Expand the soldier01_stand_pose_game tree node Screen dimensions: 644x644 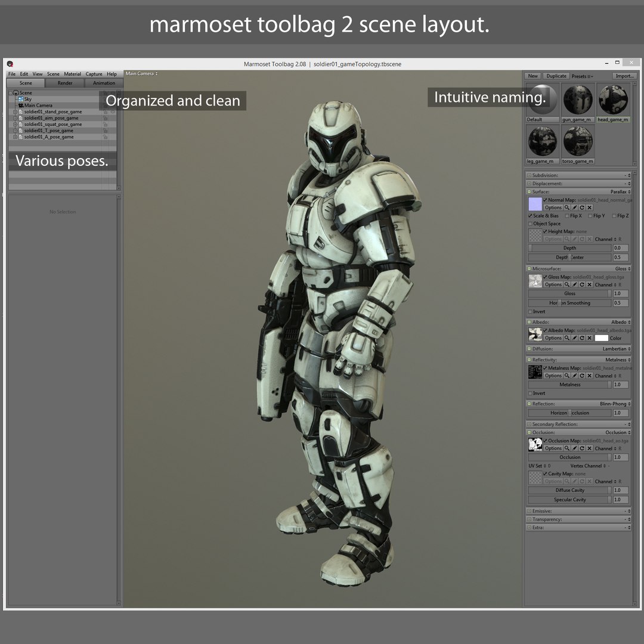pos(15,112)
